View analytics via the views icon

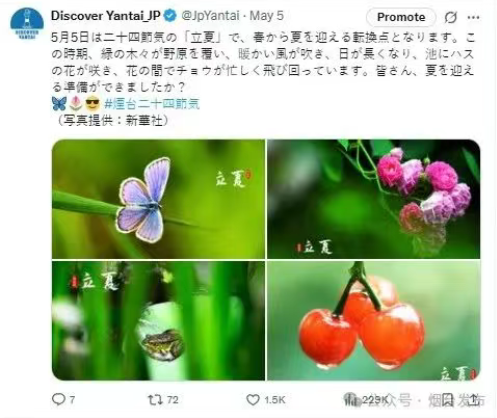tap(351, 399)
